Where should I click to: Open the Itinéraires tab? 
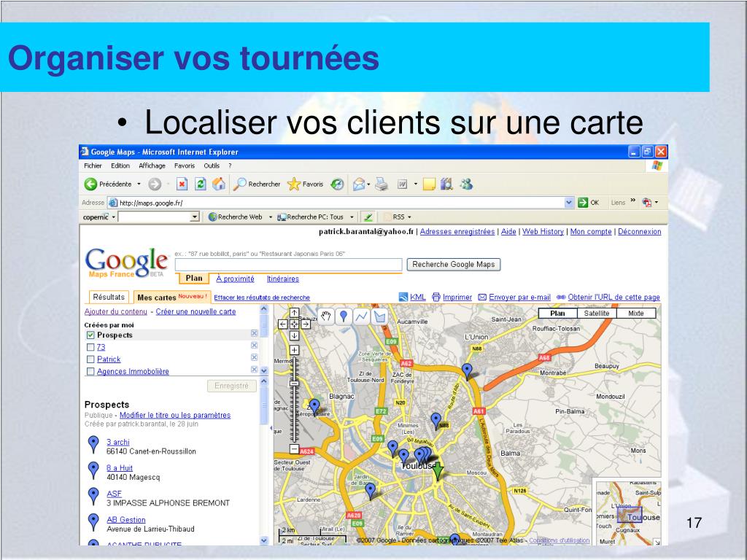click(283, 279)
